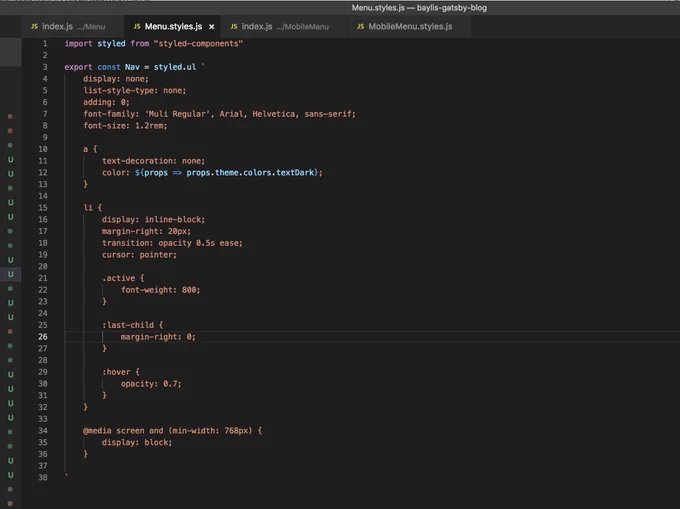Click the 'opacity: 0.7;' declaration
The image size is (680, 509).
click(151, 384)
